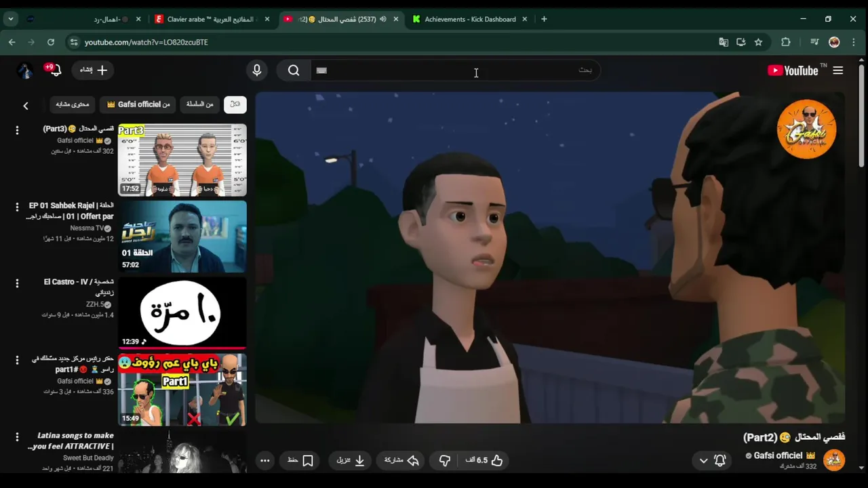Close the Kick Dashboard tab

(x=524, y=19)
